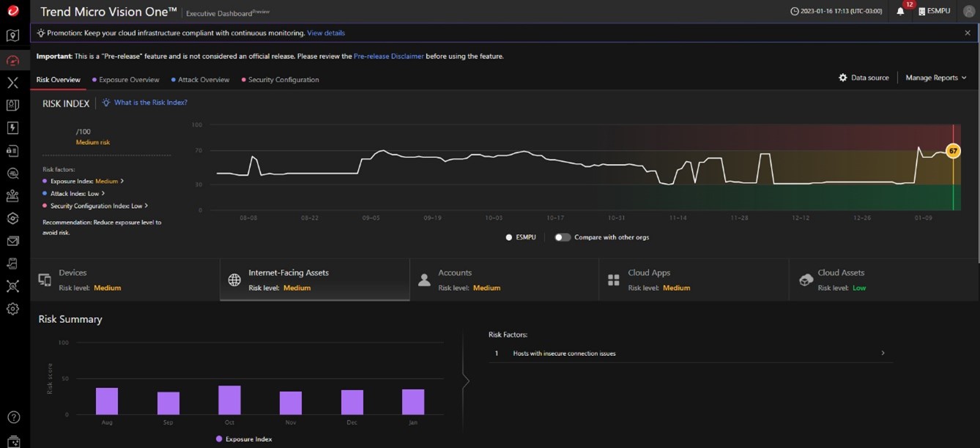
Task: Toggle Compare with other orgs switch
Action: point(563,237)
